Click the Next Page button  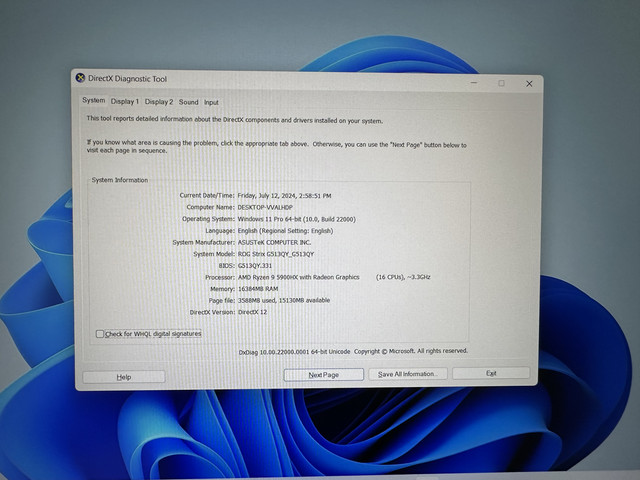tap(324, 375)
